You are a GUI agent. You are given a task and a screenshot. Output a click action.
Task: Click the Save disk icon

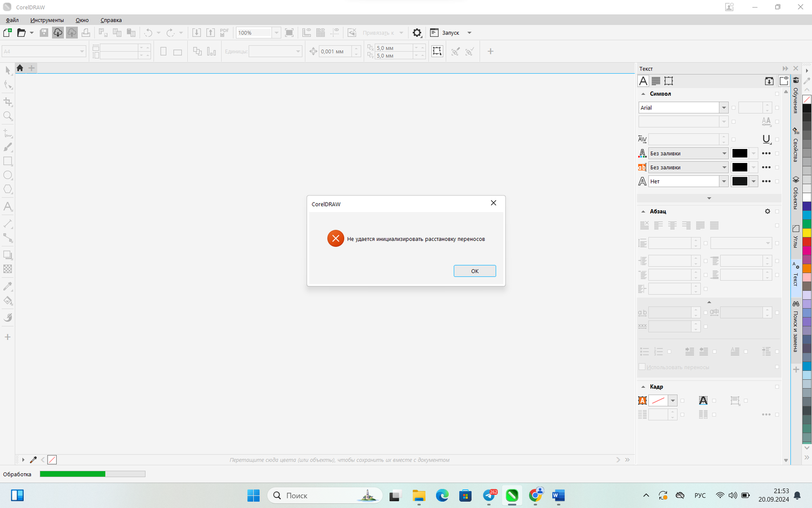(x=44, y=32)
